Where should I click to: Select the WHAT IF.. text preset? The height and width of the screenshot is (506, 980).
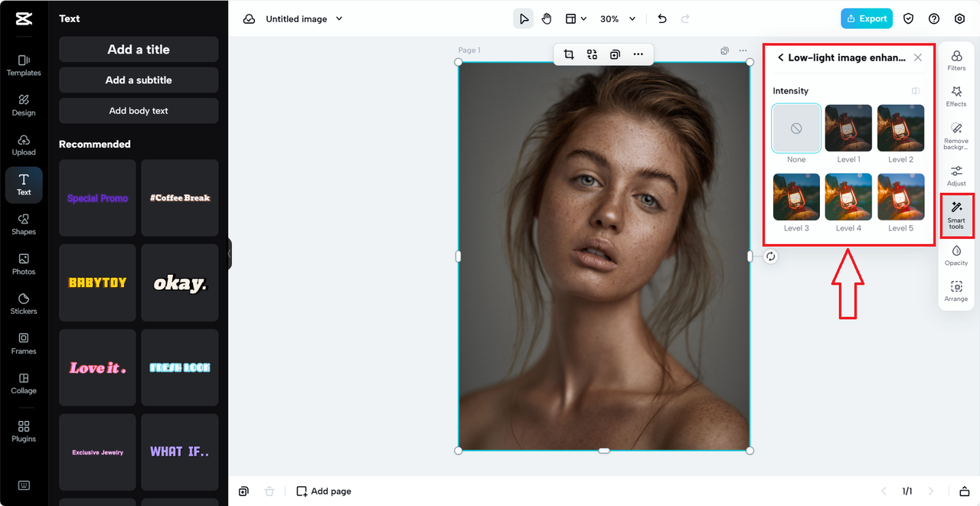point(180,452)
